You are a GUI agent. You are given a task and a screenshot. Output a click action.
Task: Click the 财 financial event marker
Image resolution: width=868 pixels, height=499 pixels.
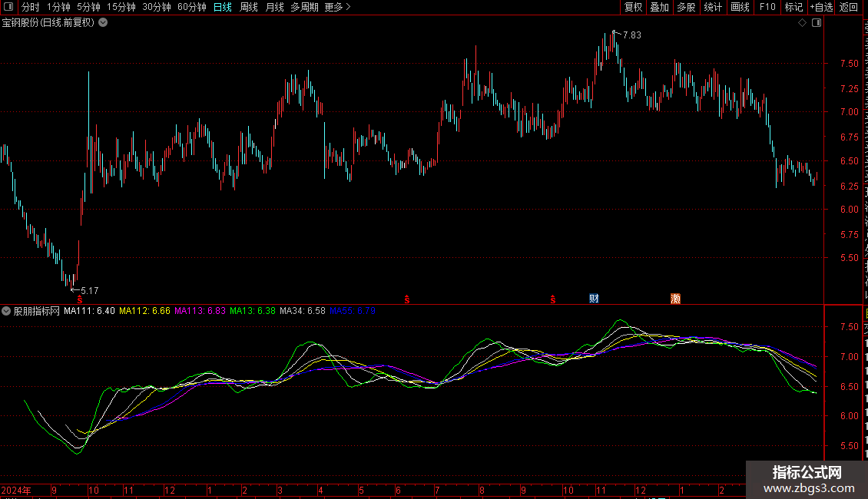[x=594, y=299]
